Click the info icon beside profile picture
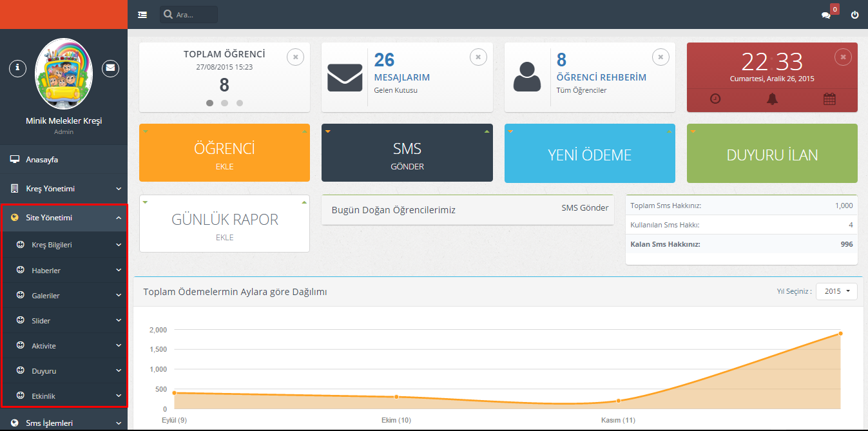The image size is (868, 431). click(17, 67)
